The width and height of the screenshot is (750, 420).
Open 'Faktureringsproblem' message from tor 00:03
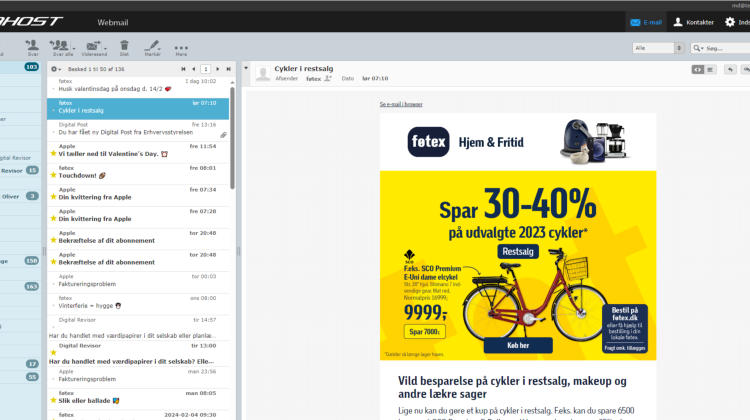point(138,281)
